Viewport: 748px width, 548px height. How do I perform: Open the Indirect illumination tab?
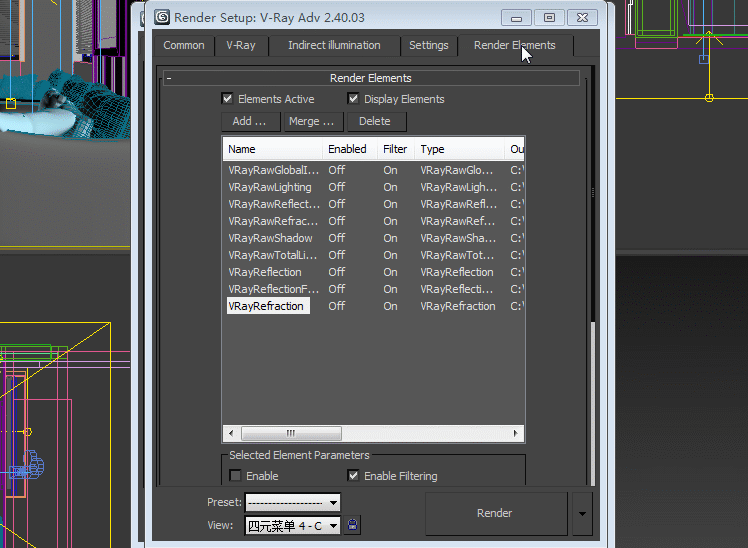coord(334,45)
